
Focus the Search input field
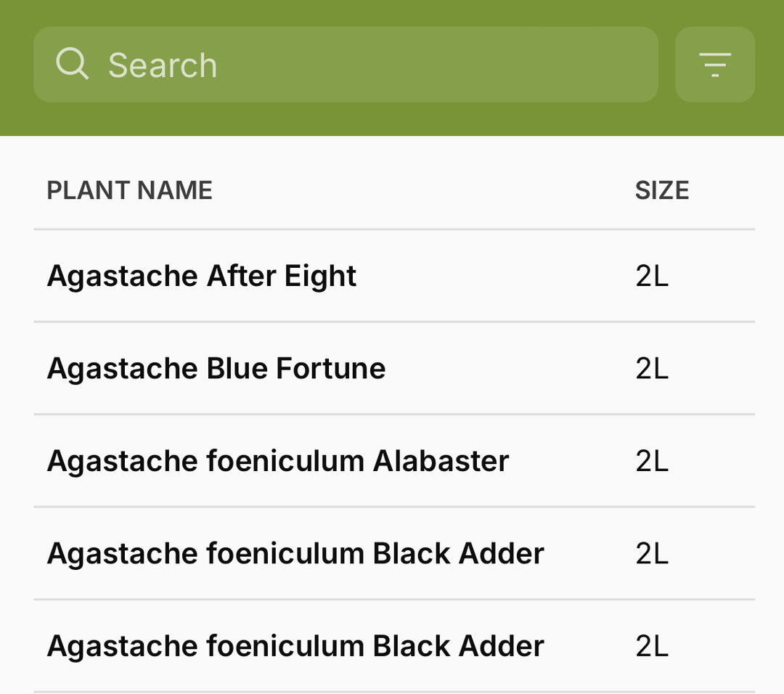377,65
